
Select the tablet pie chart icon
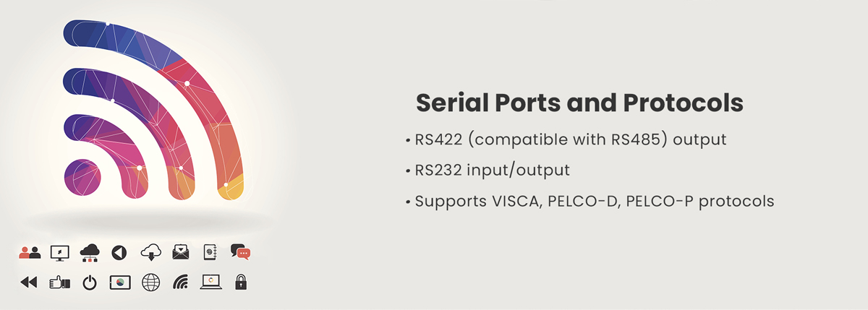click(x=120, y=283)
